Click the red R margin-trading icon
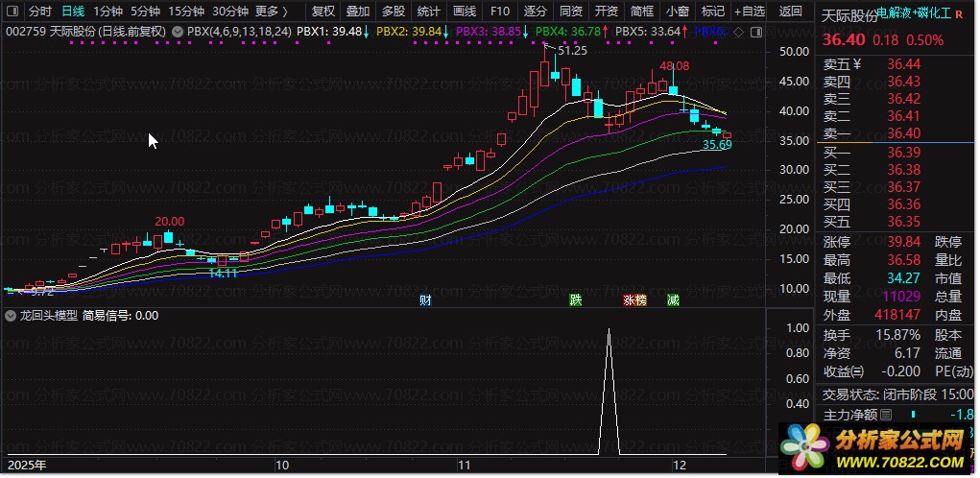Image resolution: width=980 pixels, height=478 pixels. click(x=959, y=13)
